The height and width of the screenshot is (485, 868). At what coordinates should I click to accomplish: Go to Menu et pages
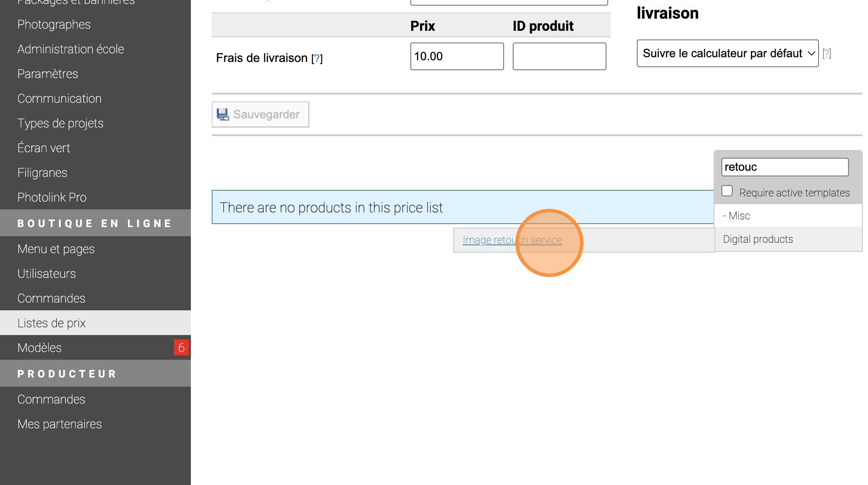[x=56, y=249]
